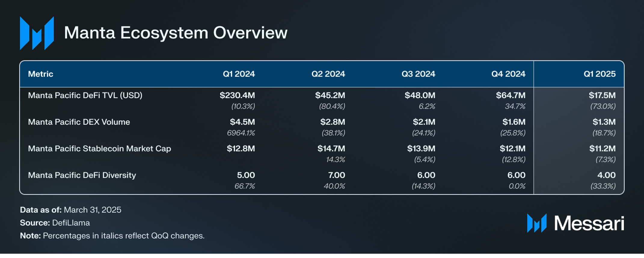Select the "Manta Pacific DeFi TVL (USD)" row label

85,95
